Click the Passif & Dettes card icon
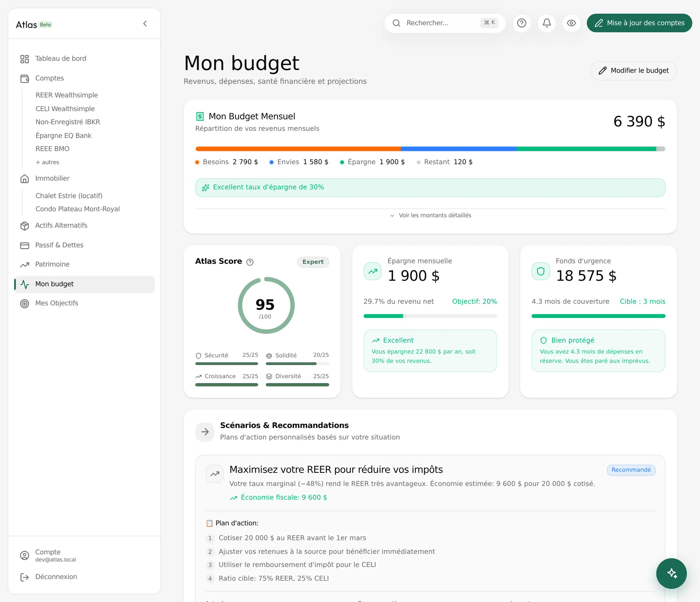 point(24,246)
